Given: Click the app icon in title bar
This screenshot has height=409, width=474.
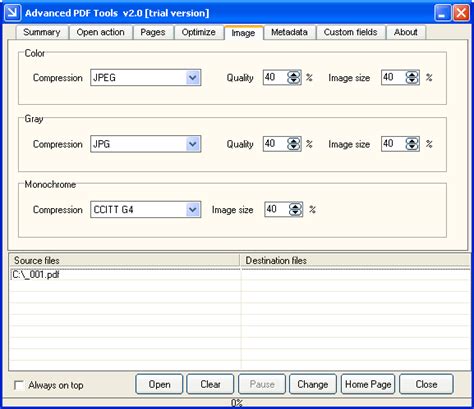Looking at the screenshot, I should tap(13, 13).
